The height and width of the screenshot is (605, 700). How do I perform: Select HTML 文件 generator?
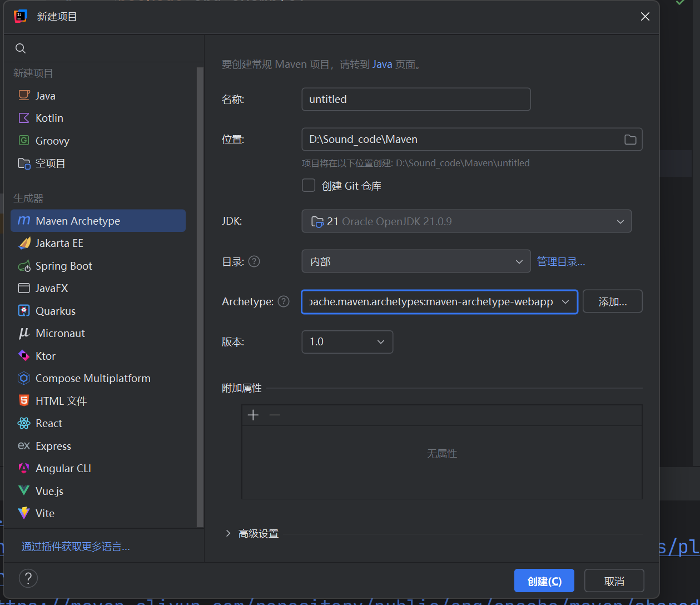[98, 401]
